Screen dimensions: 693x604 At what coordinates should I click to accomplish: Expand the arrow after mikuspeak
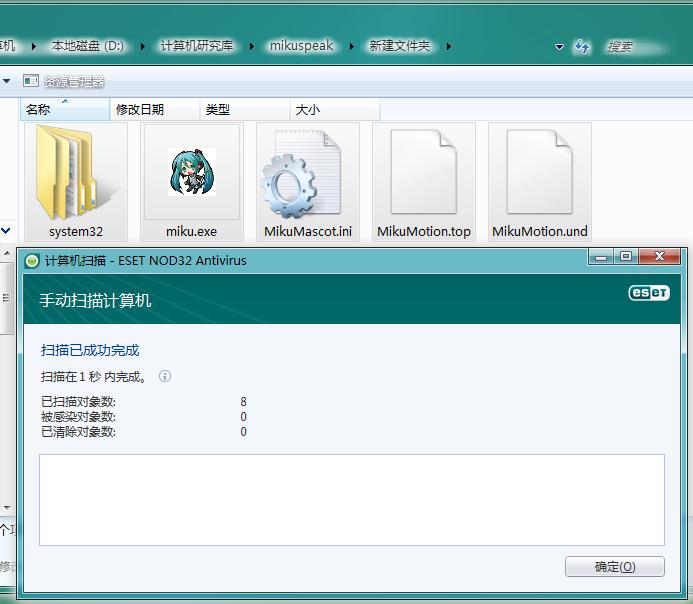click(x=351, y=46)
